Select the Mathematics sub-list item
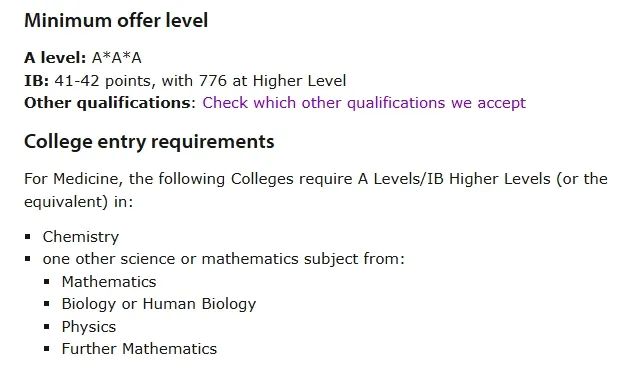The image size is (625, 372). coord(109,282)
